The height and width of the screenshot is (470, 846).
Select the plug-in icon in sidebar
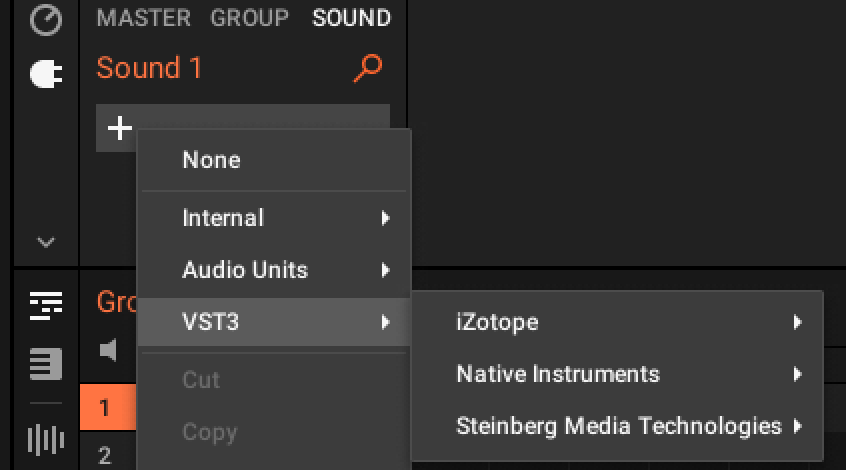point(46,74)
